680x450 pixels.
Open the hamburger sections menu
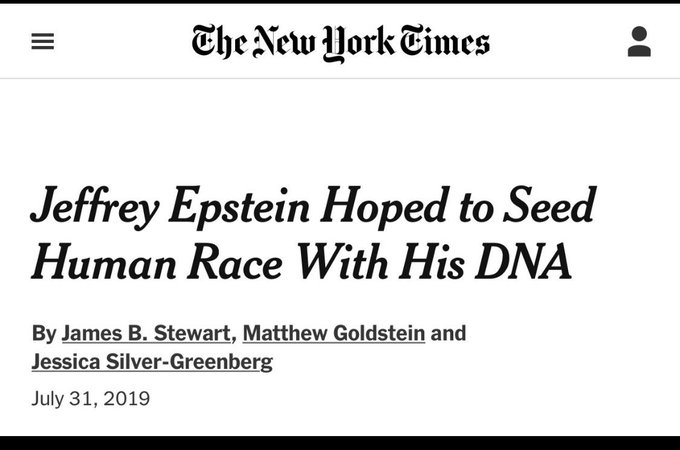42,42
